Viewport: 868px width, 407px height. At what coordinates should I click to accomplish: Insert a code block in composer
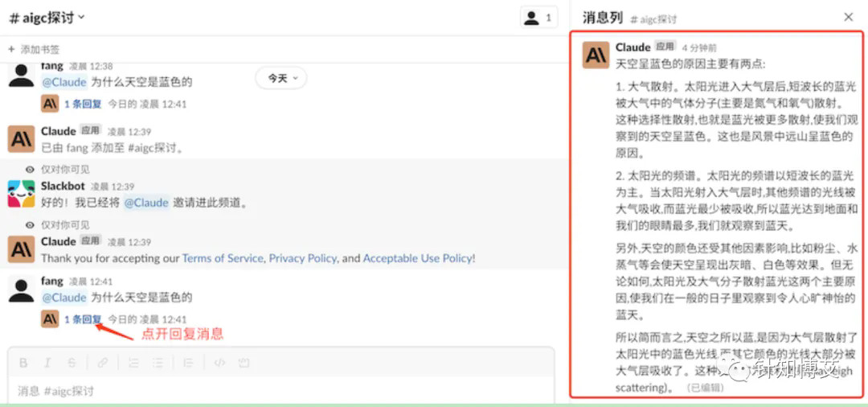click(x=244, y=364)
